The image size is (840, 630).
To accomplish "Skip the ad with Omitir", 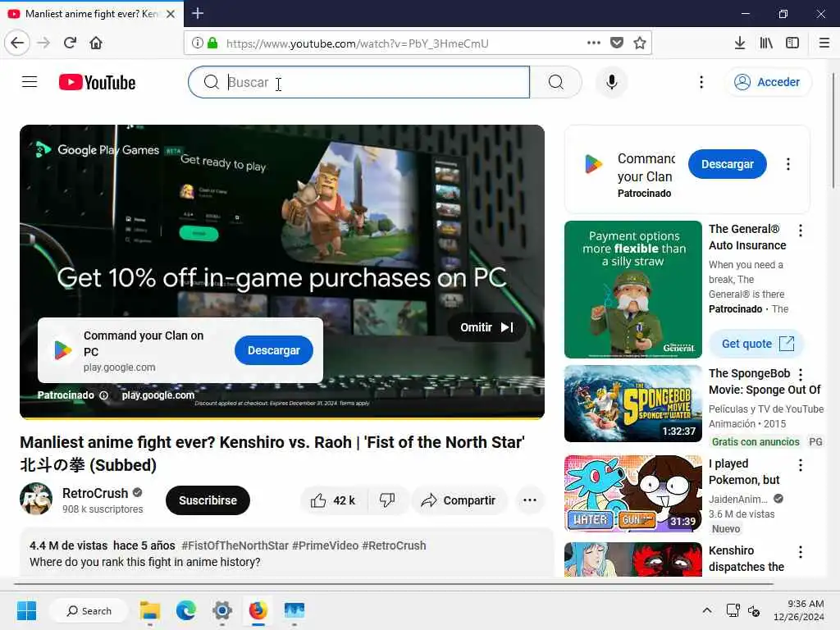I will (486, 327).
